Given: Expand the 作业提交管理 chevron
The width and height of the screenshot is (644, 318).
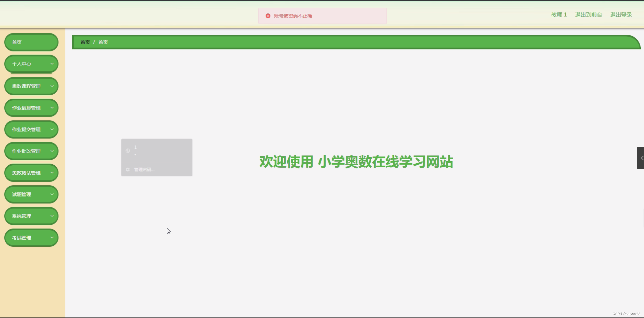Looking at the screenshot, I should click(x=52, y=129).
